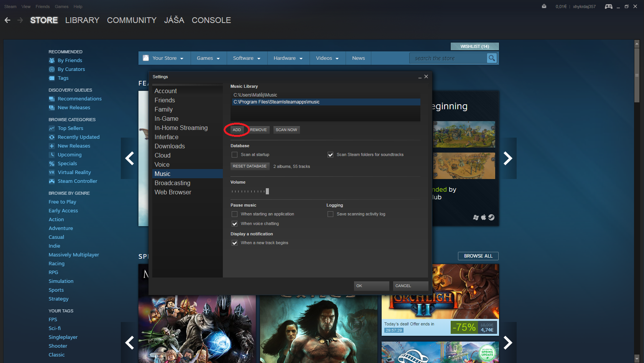Click the search the store field
644x363 pixels.
448,58
